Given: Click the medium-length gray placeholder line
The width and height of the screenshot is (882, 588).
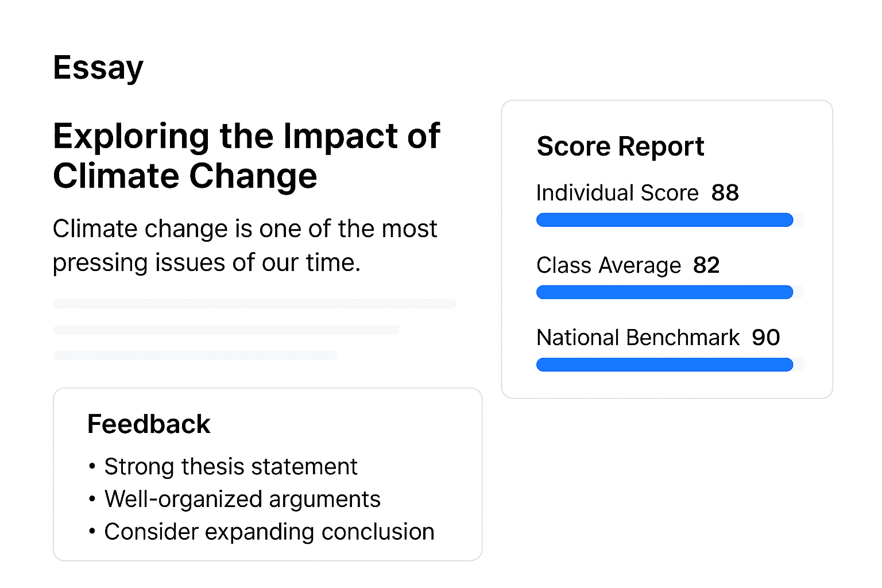Looking at the screenshot, I should 226,330.
